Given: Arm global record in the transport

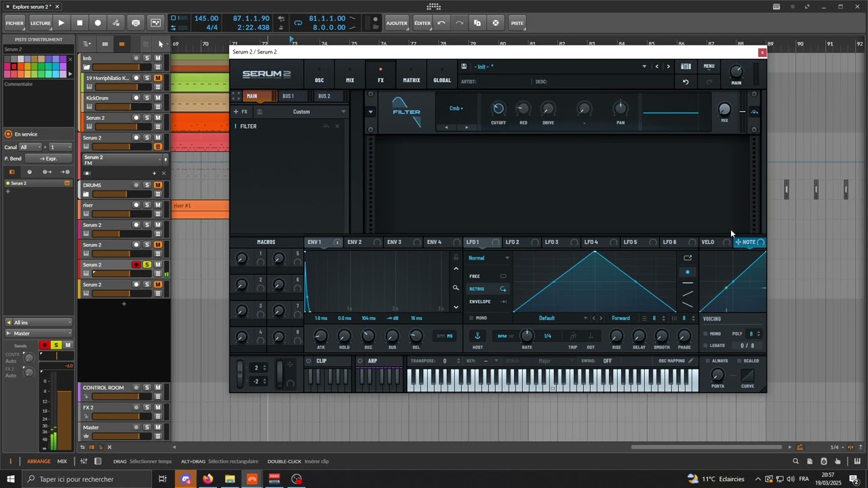Looking at the screenshot, I should [98, 23].
